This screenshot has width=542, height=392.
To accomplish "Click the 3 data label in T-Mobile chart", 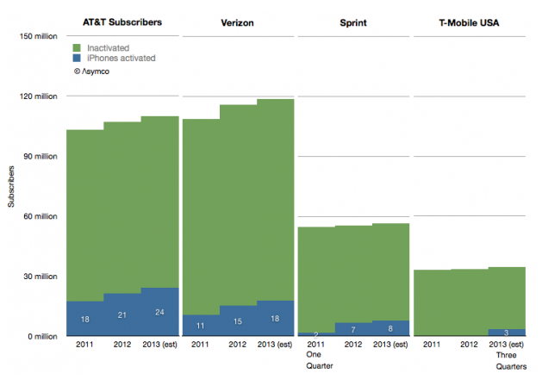I will coord(507,333).
